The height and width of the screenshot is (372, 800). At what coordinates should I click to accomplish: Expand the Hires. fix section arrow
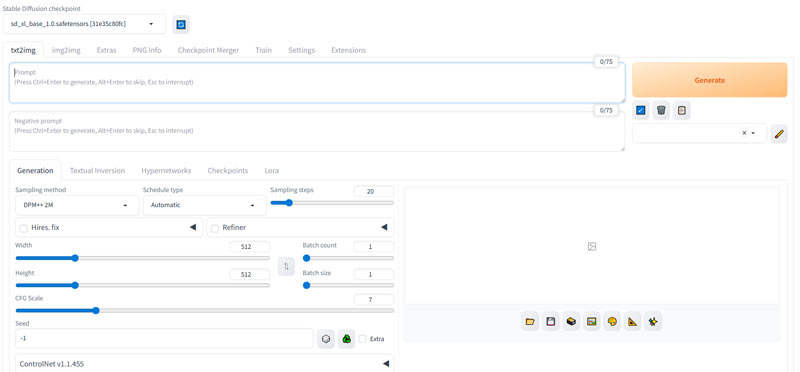[193, 228]
